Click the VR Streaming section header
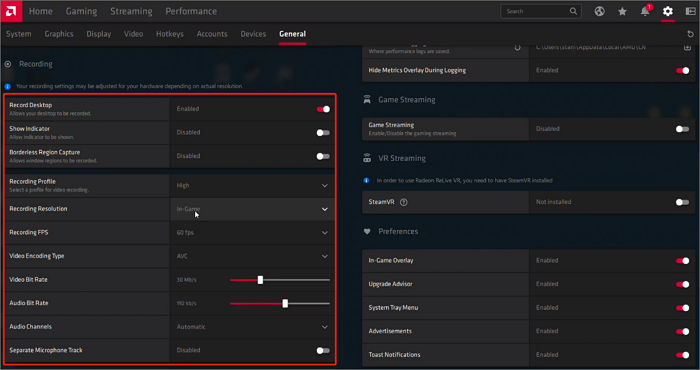 [402, 158]
